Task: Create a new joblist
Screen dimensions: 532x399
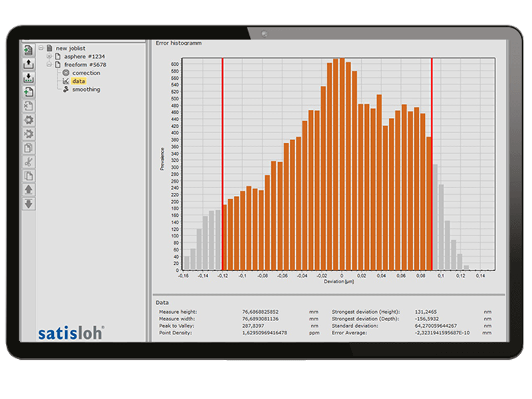Action: tap(27, 49)
